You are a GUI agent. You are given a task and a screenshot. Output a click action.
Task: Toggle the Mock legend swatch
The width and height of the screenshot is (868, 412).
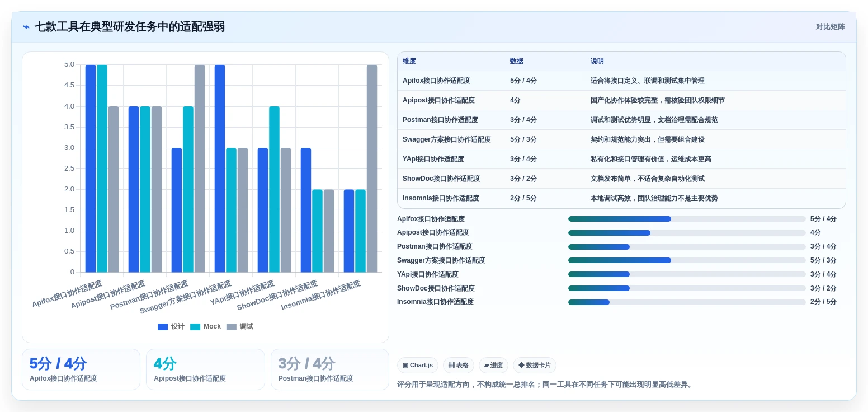[x=195, y=327]
